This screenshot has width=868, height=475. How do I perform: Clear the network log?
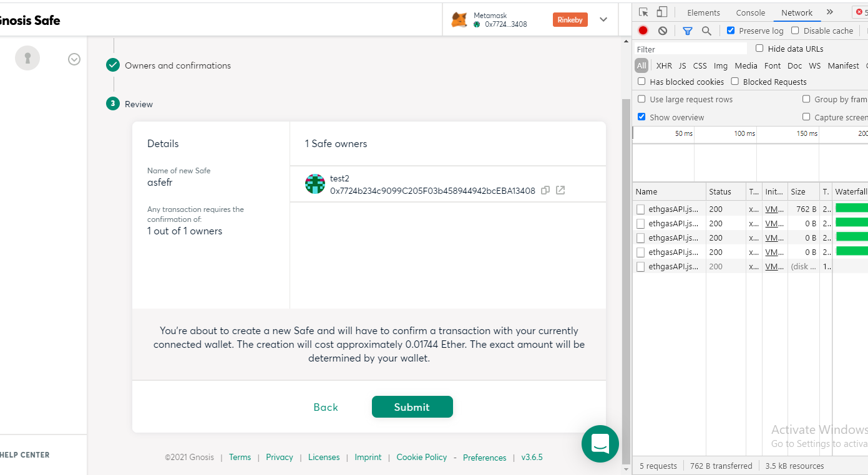click(662, 30)
